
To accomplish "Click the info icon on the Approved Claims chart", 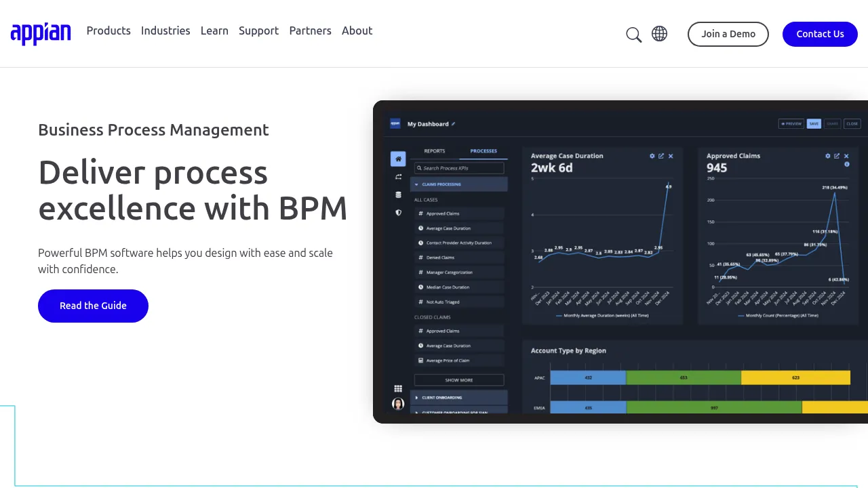I will pyautogui.click(x=846, y=165).
